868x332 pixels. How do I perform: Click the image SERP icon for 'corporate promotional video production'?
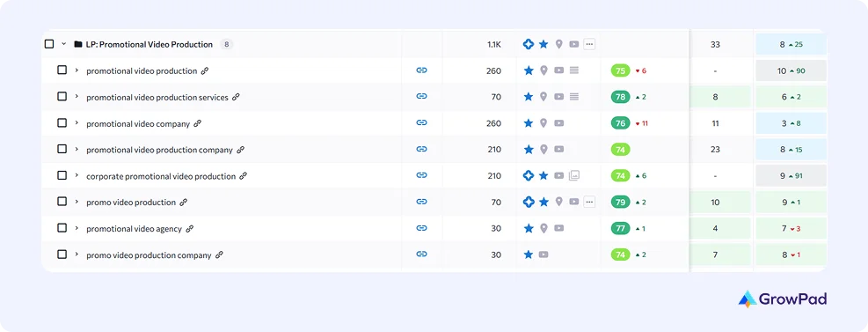pyautogui.click(x=574, y=176)
